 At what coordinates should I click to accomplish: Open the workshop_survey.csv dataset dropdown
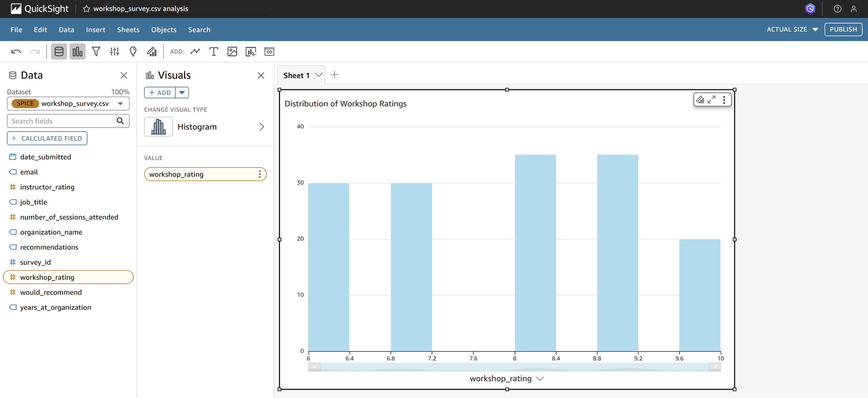pos(68,103)
